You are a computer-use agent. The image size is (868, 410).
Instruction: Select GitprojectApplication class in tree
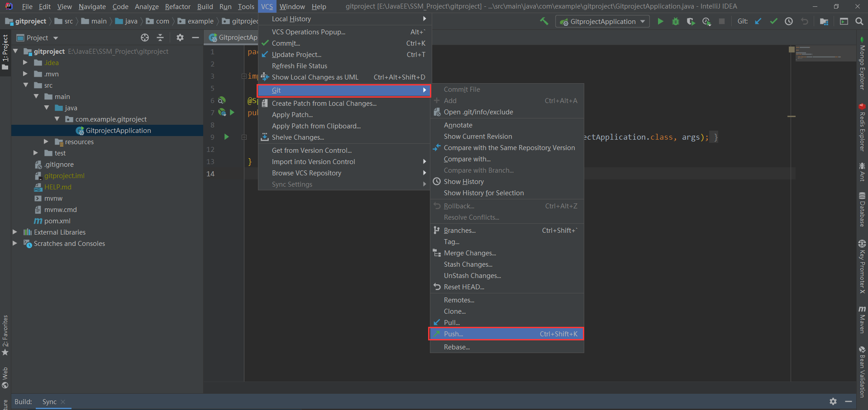coord(118,130)
